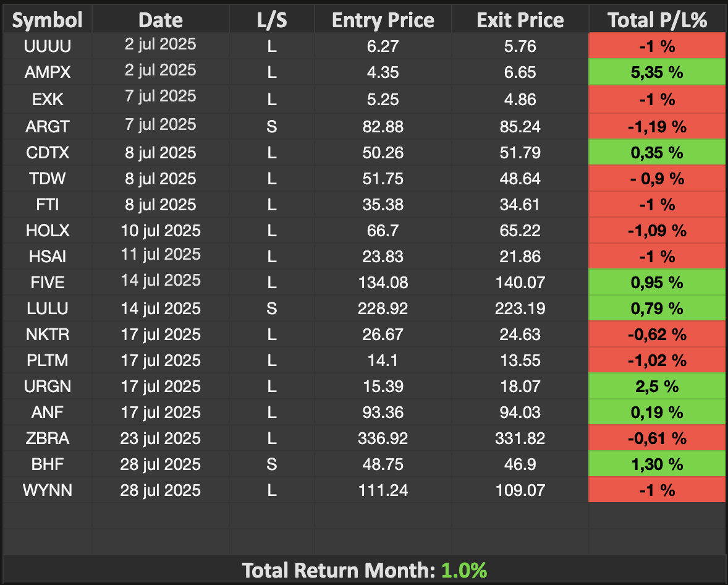728x585 pixels.
Task: Click HOLX P/L value -1,09 %
Action: click(657, 231)
